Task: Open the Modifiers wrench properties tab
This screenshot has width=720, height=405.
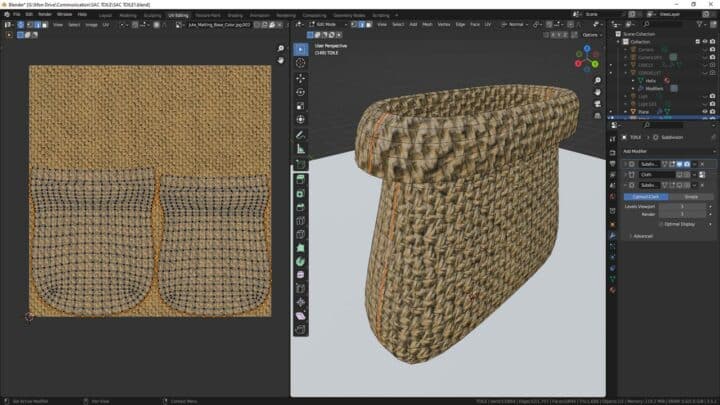Action: point(612,235)
